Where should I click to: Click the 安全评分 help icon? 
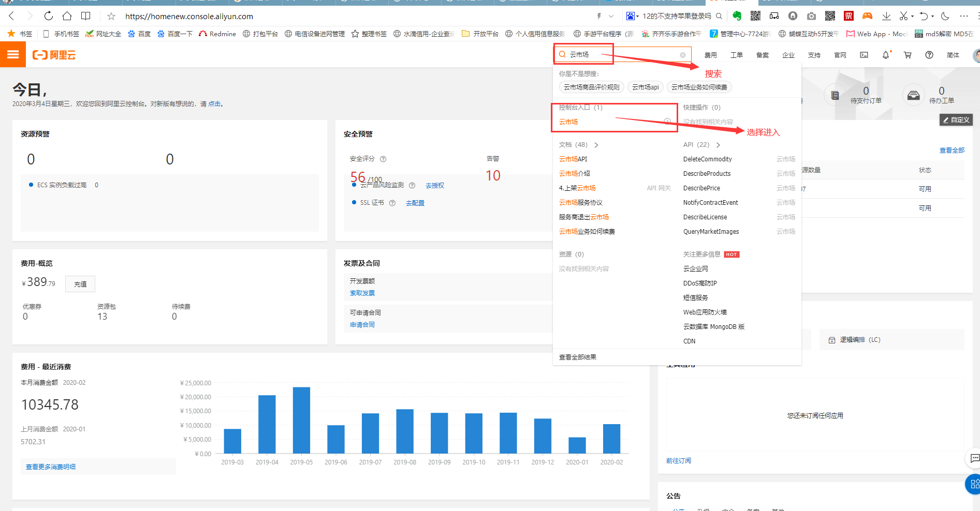tap(383, 159)
